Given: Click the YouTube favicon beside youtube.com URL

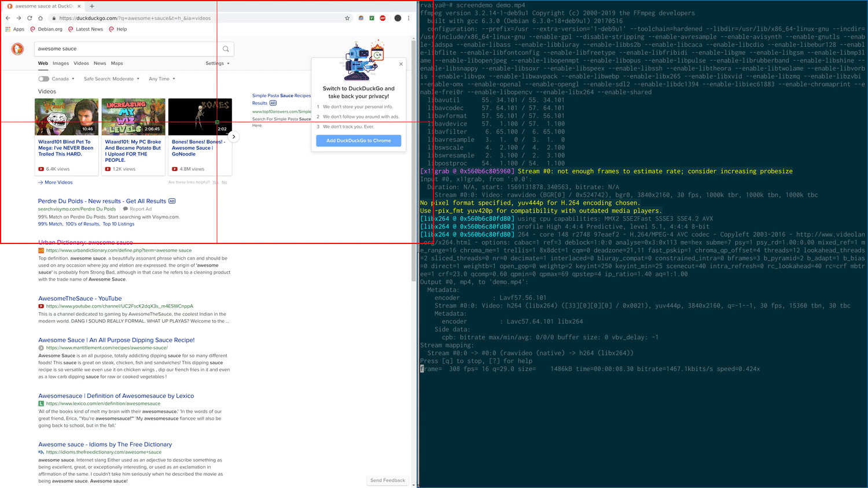Looking at the screenshot, I should pyautogui.click(x=41, y=306).
